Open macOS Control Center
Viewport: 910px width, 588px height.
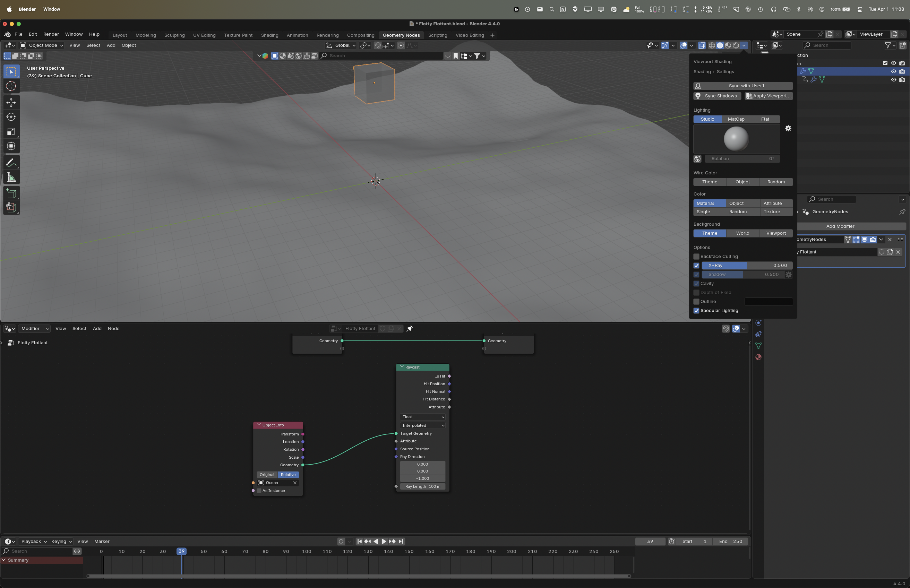click(x=860, y=9)
